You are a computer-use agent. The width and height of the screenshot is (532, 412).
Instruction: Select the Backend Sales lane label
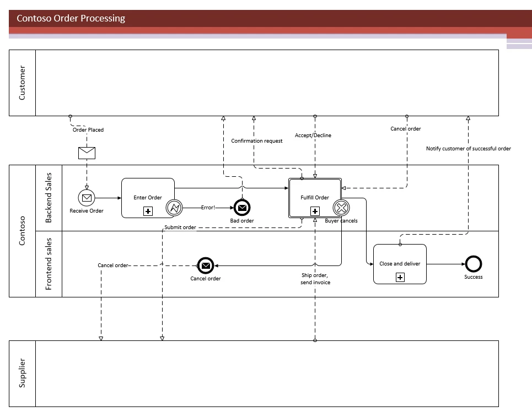[49, 198]
